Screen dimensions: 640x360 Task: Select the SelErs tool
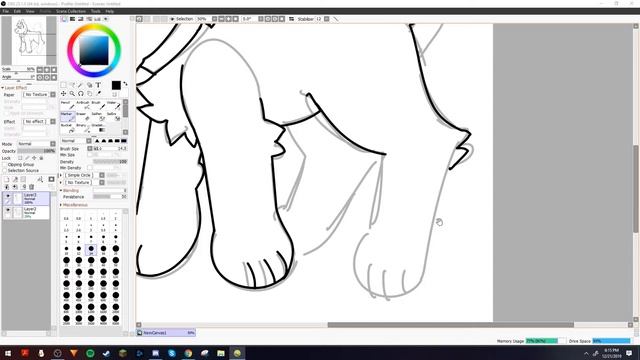click(x=113, y=116)
